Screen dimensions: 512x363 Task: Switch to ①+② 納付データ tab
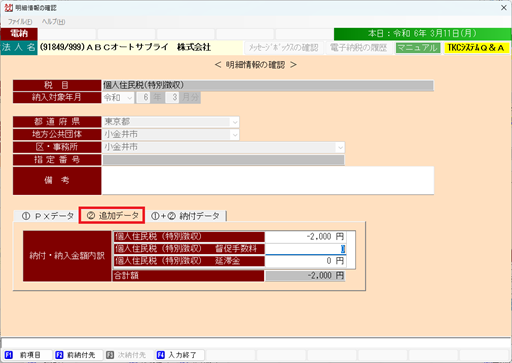[x=185, y=216]
